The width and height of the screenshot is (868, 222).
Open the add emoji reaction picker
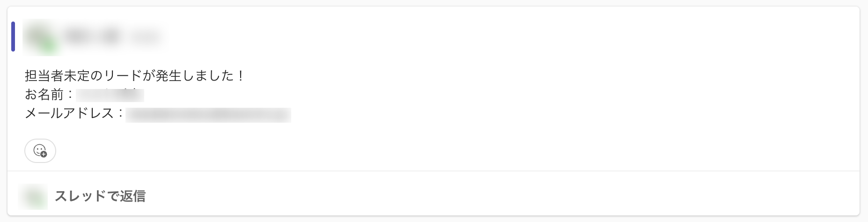[40, 151]
